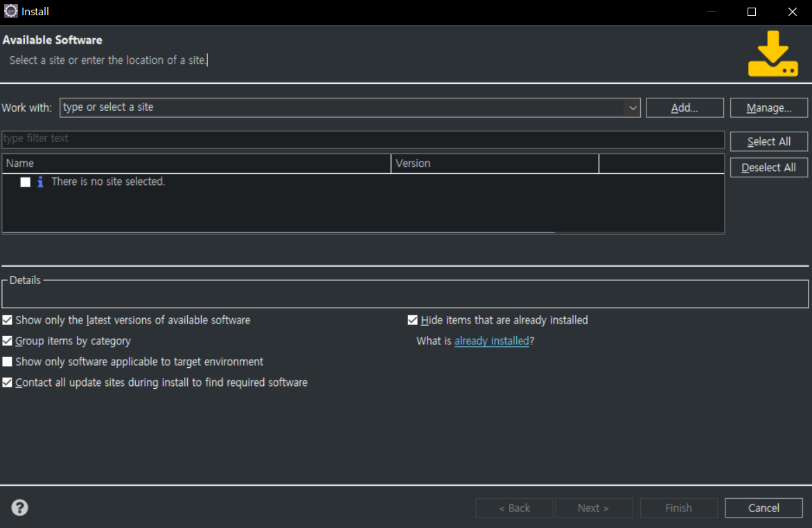Open the 'already installed' link
Viewport: 812px width, 528px height.
(x=491, y=341)
